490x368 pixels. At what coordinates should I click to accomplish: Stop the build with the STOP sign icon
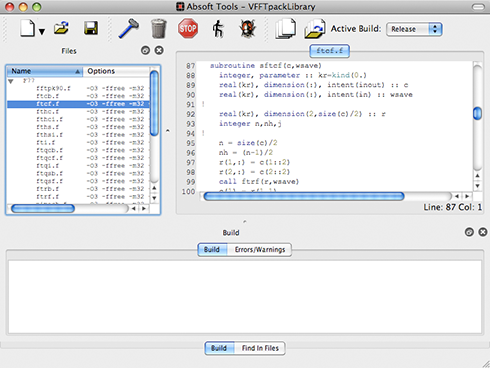click(188, 29)
